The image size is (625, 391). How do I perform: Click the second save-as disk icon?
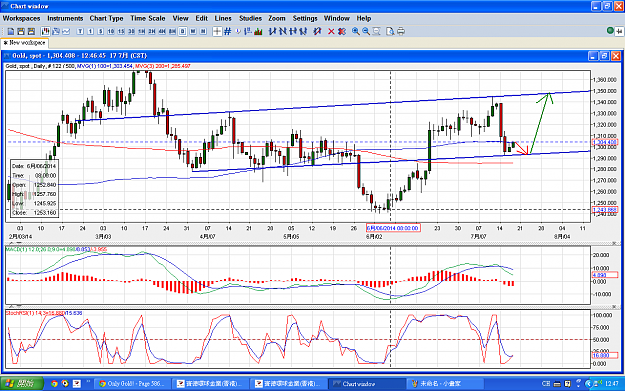tap(31, 31)
